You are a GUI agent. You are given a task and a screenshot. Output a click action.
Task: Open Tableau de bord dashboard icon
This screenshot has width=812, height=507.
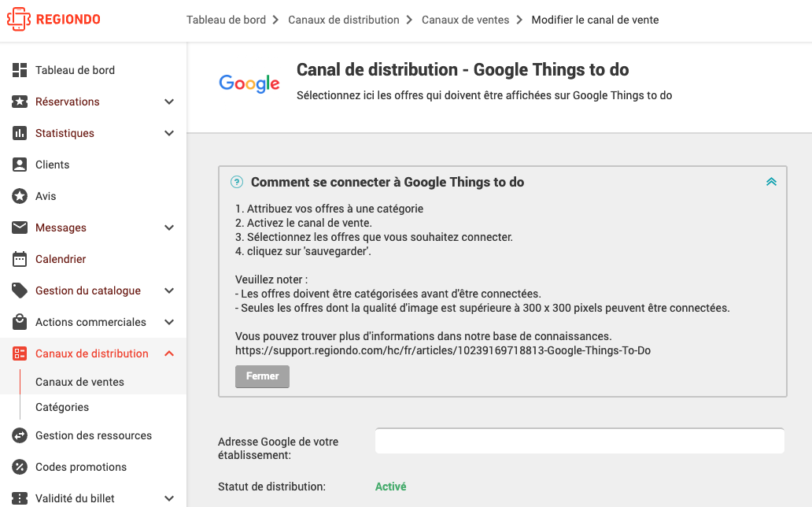20,70
